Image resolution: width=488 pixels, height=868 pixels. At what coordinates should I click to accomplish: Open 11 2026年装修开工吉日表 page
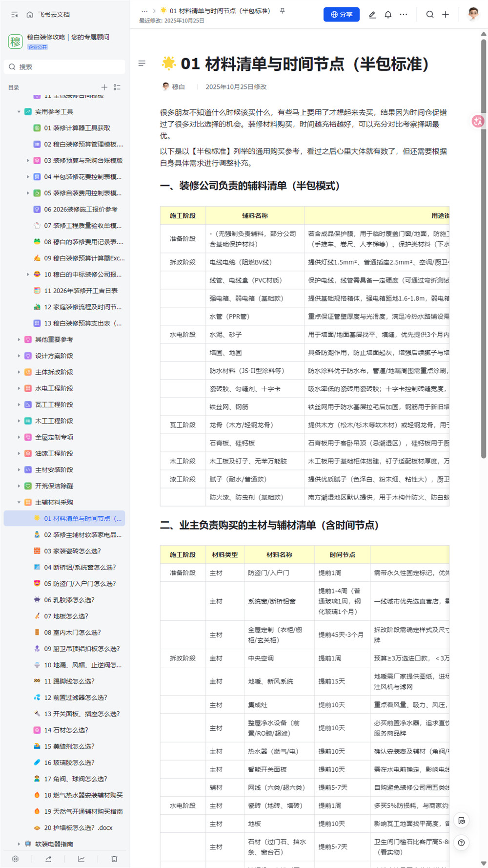point(81,291)
